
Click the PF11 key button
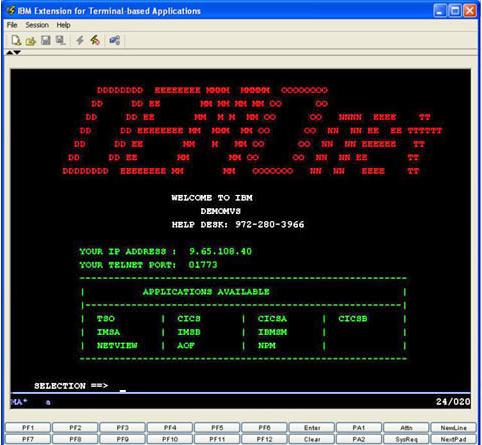coord(217,439)
